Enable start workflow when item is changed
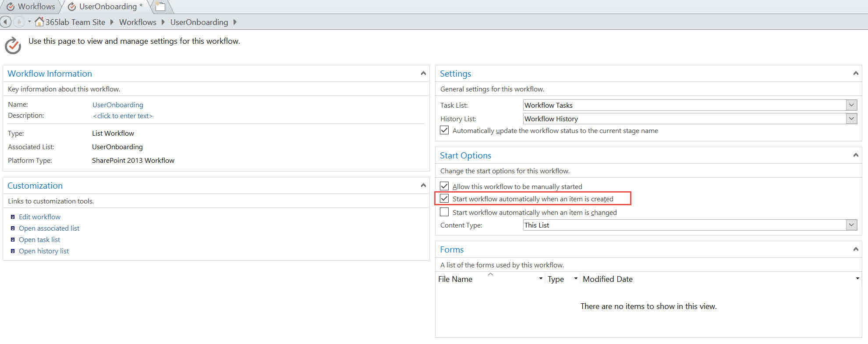The image size is (868, 344). coord(444,212)
